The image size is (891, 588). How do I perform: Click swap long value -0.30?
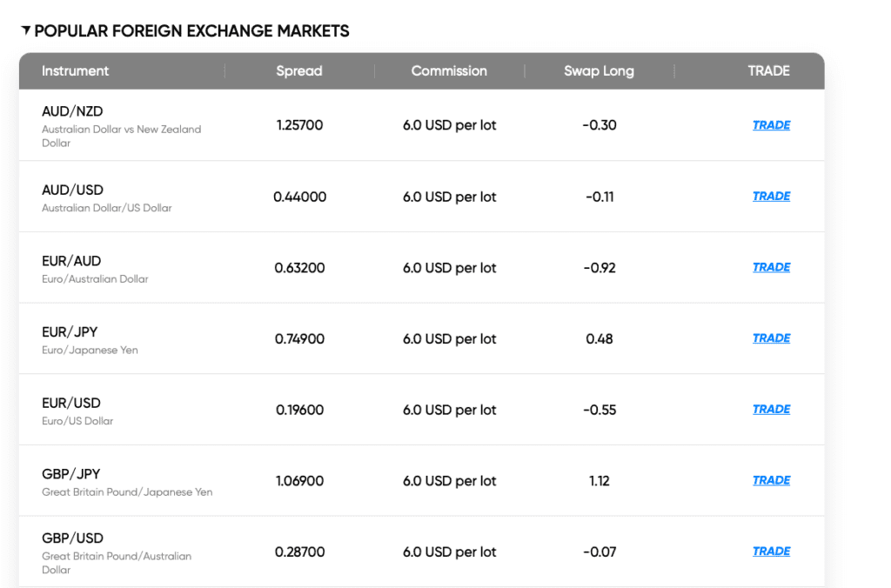(599, 125)
